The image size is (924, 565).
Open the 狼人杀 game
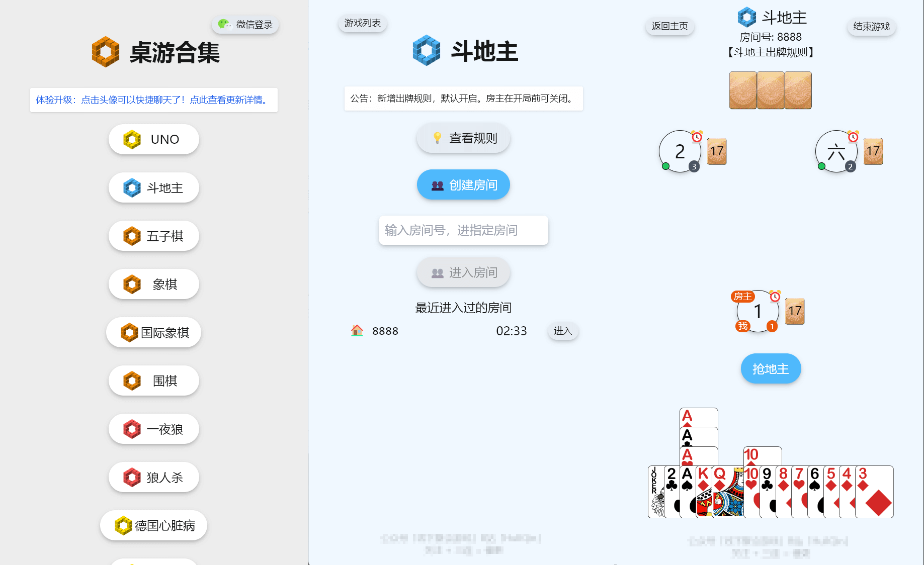154,477
